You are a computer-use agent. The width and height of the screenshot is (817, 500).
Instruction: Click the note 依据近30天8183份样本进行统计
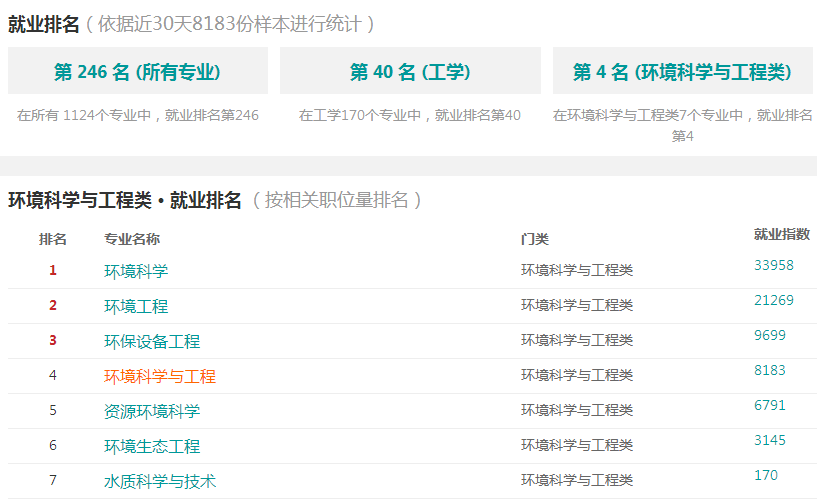click(x=229, y=24)
